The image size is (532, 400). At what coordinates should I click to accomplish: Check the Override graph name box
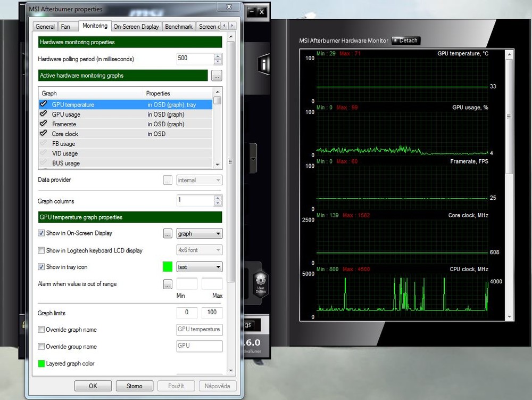[x=41, y=330]
